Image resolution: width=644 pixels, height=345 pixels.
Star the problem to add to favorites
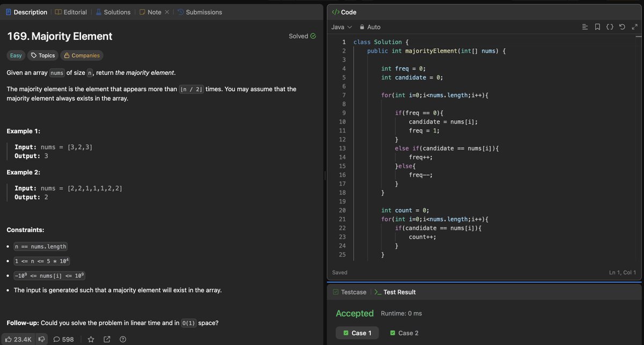tap(91, 339)
